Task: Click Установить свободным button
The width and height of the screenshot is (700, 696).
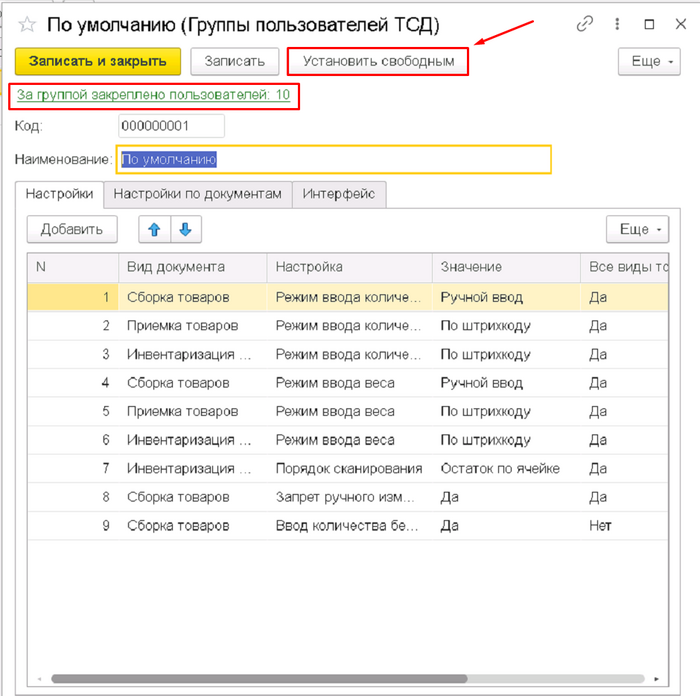Action: [x=377, y=61]
